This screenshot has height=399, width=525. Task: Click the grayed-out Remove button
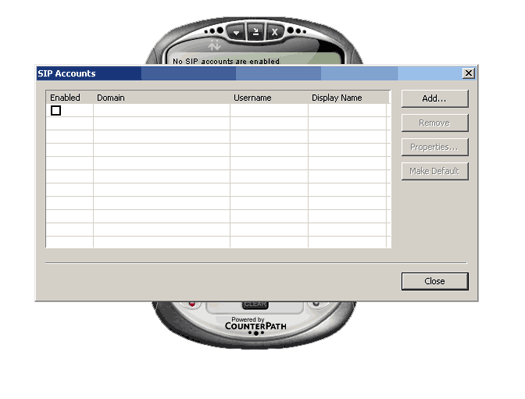[x=435, y=123]
